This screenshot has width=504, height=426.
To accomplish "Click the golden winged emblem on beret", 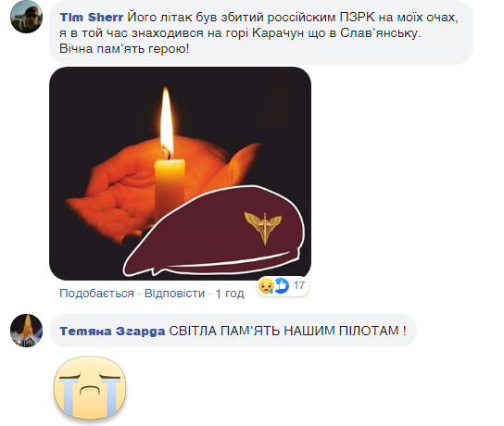I will point(263,227).
